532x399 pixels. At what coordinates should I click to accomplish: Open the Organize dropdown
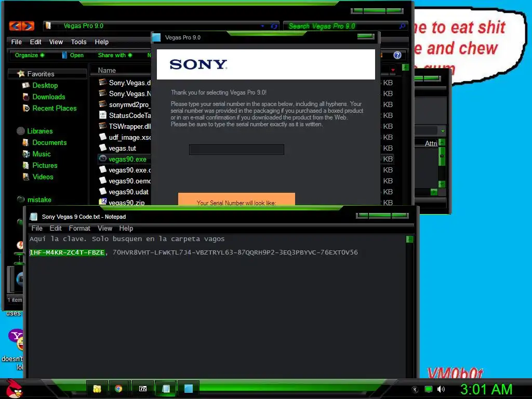[30, 55]
